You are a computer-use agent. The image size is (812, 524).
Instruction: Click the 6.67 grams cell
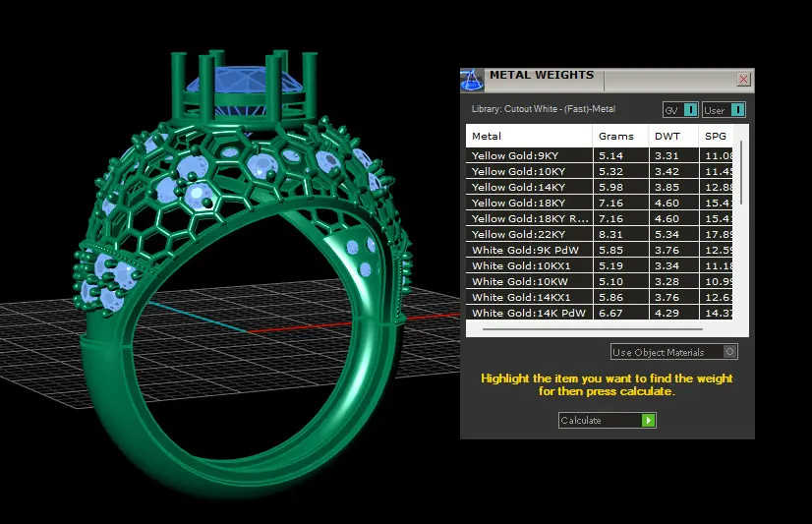[620, 313]
